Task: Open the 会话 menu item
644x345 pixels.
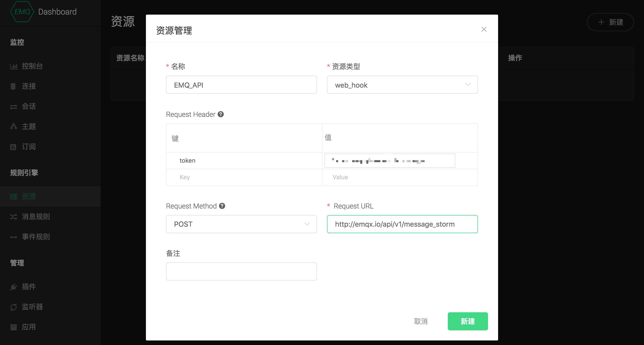Action: [50, 106]
